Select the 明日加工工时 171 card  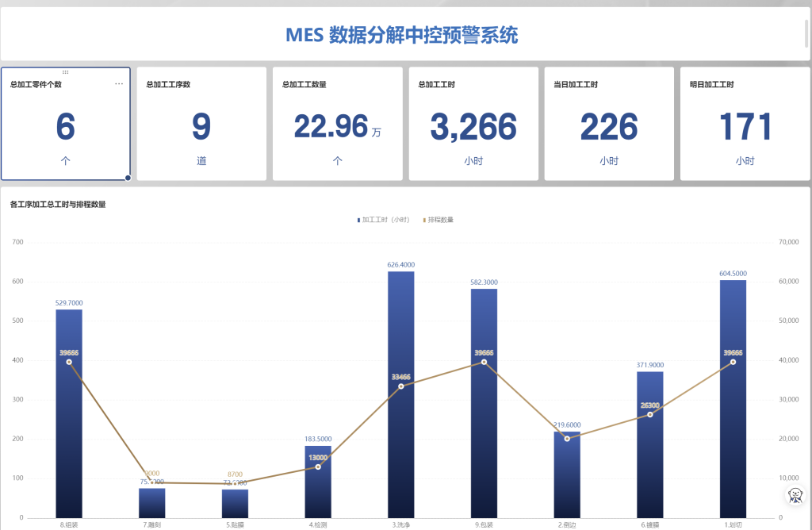pyautogui.click(x=745, y=123)
